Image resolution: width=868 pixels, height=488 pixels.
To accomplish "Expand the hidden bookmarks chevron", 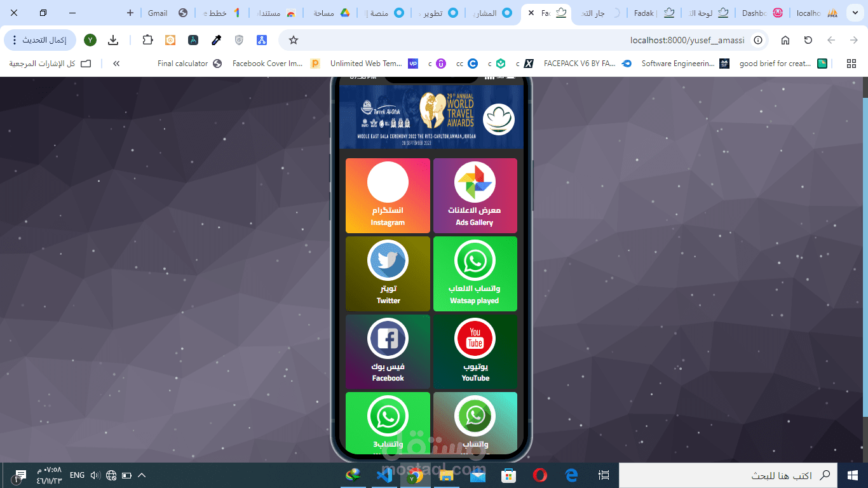I will pos(116,64).
